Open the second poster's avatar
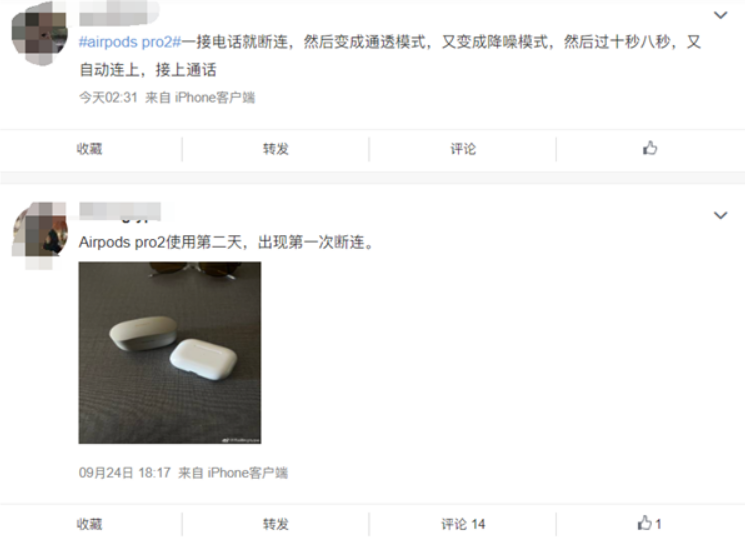 (x=39, y=235)
